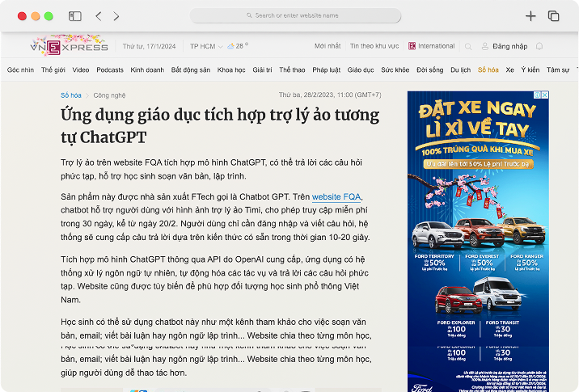Open the Bất động sản menu
Viewport: 579px width, 392px height.
pyautogui.click(x=191, y=70)
